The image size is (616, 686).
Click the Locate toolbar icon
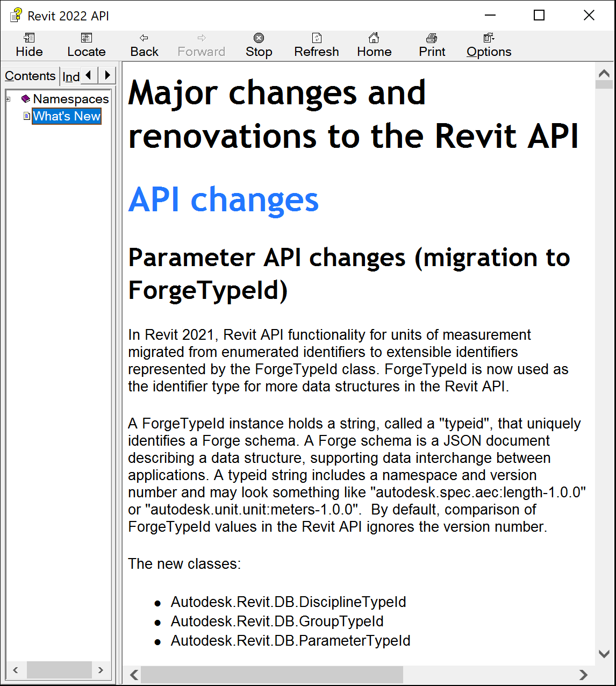pos(86,45)
